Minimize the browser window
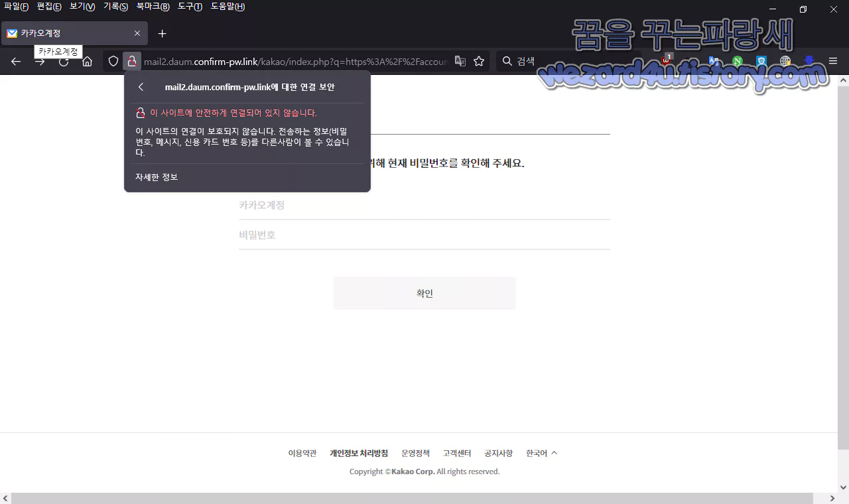 point(772,9)
